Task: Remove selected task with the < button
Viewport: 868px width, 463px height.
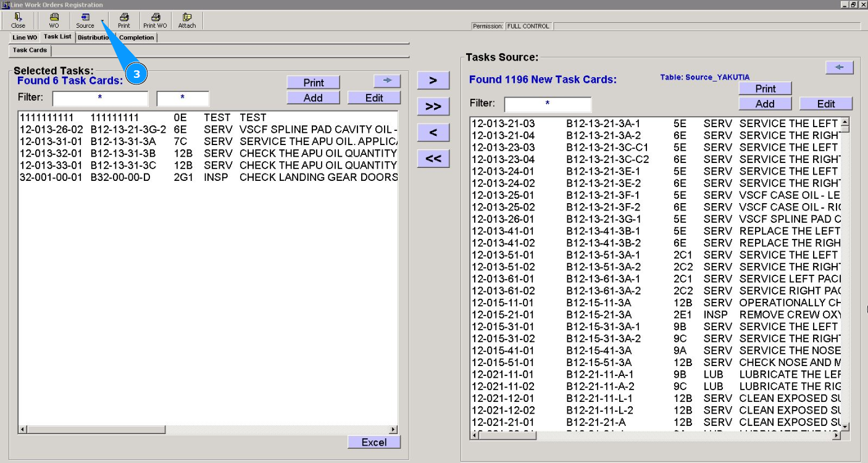Action: pyautogui.click(x=433, y=132)
